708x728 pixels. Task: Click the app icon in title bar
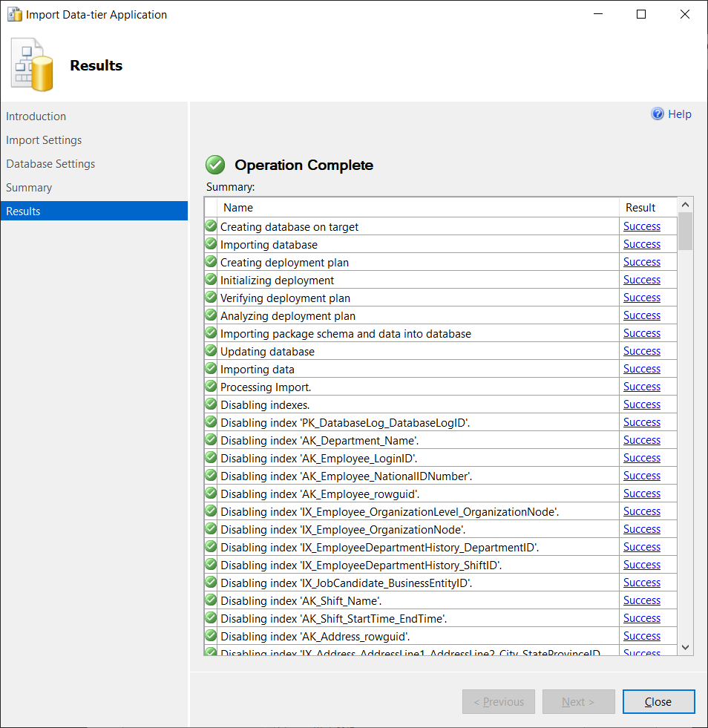(x=14, y=14)
